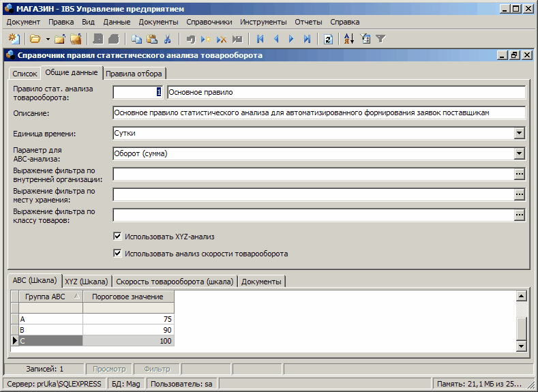This screenshot has width=538, height=392.
Task: Click the внутренней организации filter expression field
Action: click(x=314, y=175)
